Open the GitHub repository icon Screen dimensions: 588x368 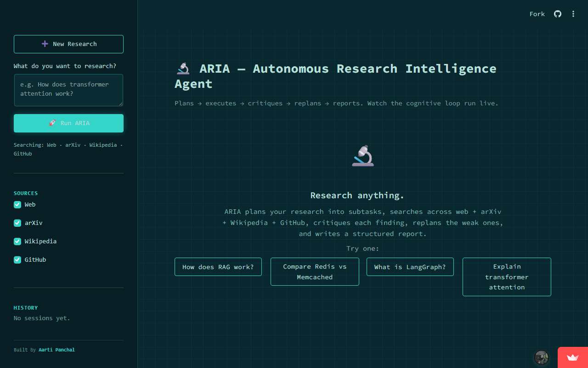[x=558, y=14]
